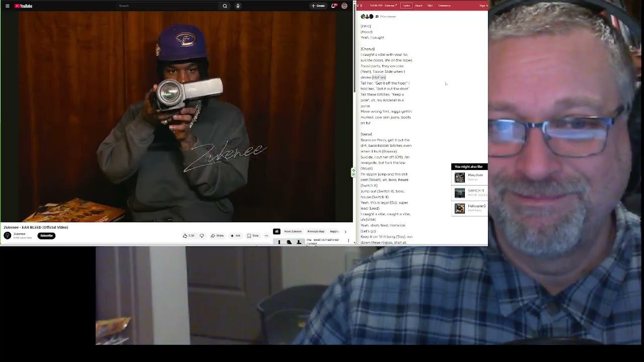Viewport: 644px width, 362px height.
Task: Click Sign Up on Genius
Action: coord(484,6)
